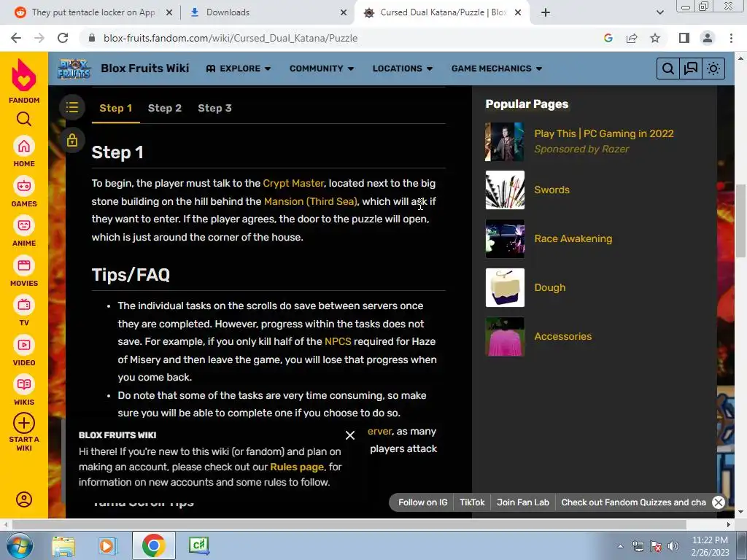Open wiki search magnifier in header
747x560 pixels.
(x=668, y=69)
